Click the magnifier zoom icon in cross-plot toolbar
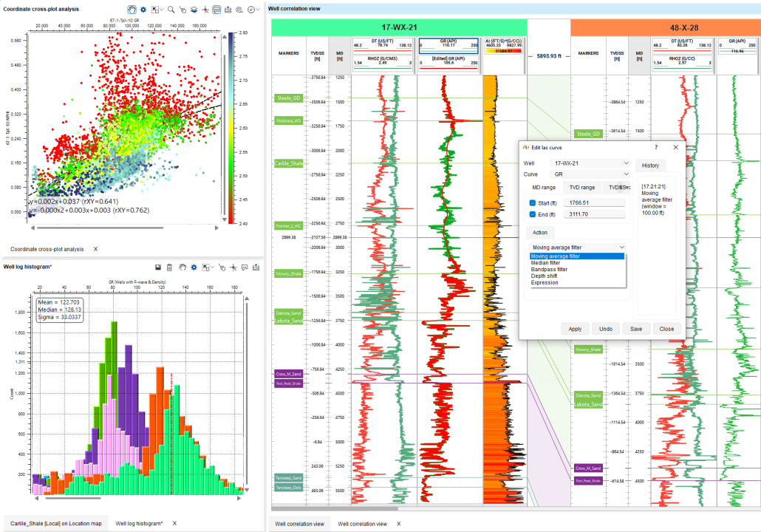 (x=171, y=10)
